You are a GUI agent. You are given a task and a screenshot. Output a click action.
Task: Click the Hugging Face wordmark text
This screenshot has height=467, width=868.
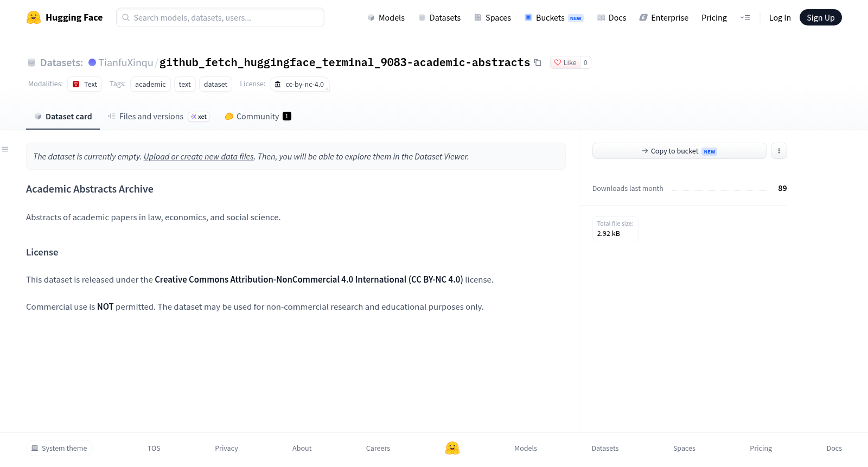74,17
